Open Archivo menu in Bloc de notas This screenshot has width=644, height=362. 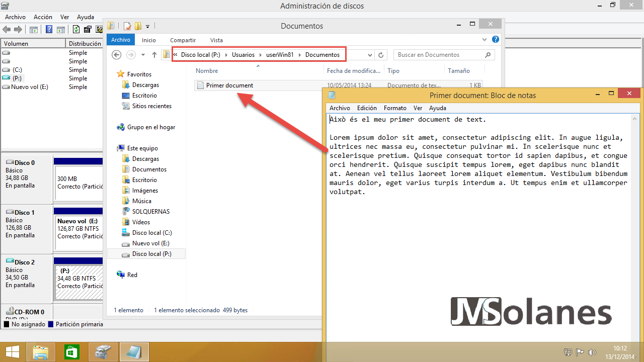tap(340, 108)
